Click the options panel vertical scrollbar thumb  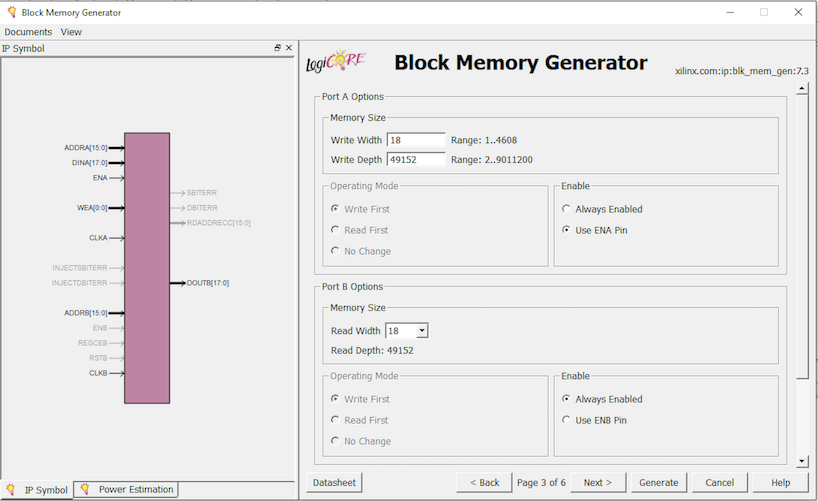[x=802, y=237]
